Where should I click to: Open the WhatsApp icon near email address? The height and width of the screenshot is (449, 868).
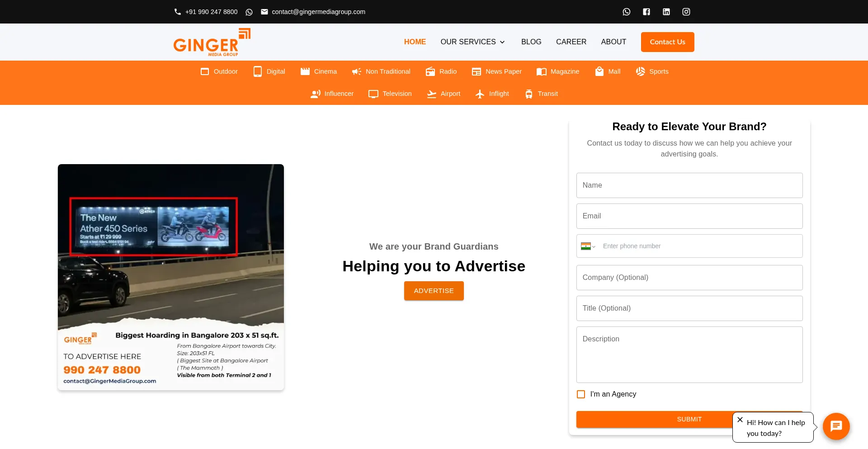[249, 12]
